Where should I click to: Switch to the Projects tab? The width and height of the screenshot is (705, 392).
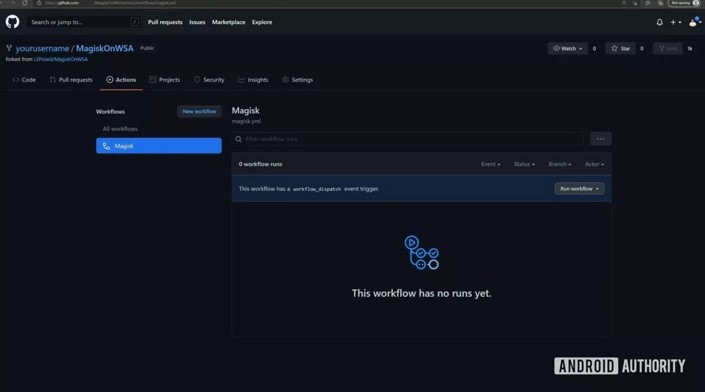point(165,80)
